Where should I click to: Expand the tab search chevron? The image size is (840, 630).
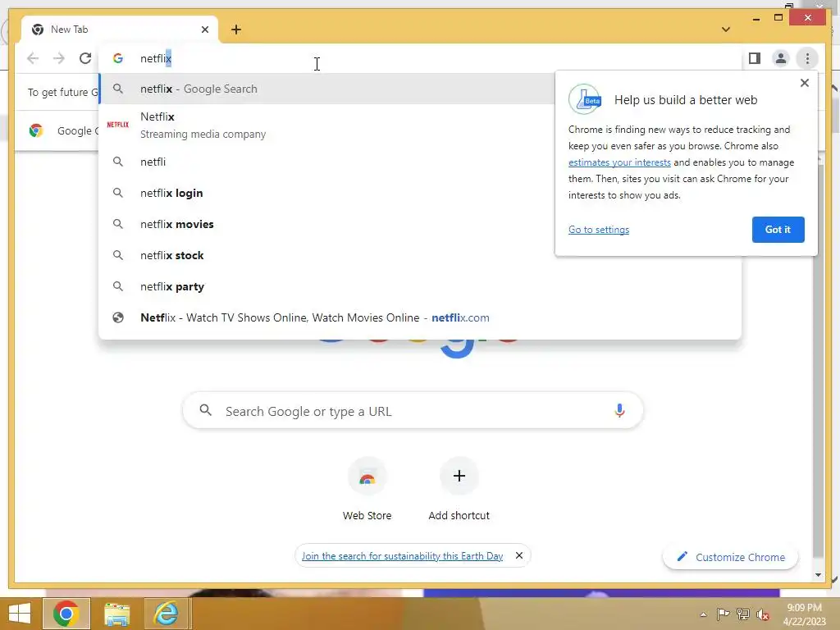point(725,30)
